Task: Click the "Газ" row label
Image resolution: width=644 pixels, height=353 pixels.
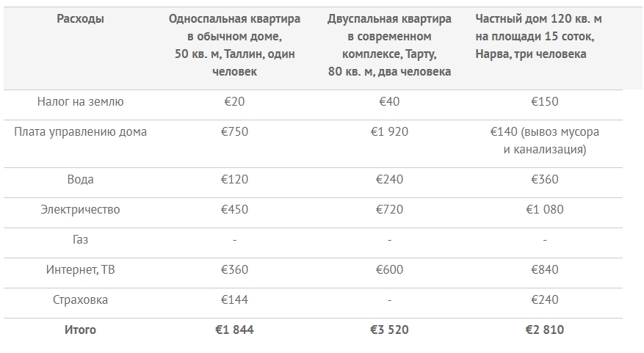Action: (80, 240)
